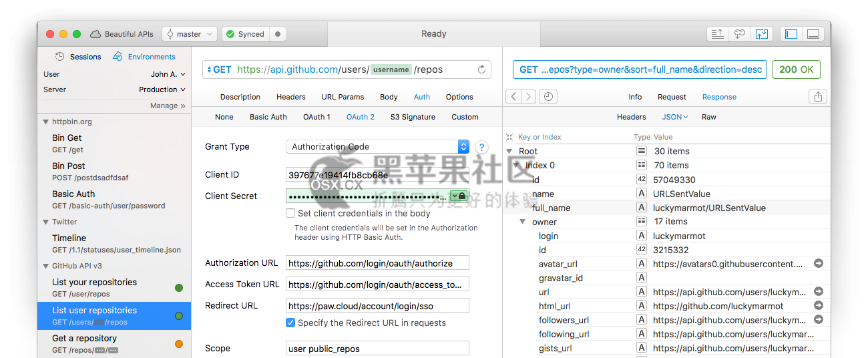Screen dimensions: 868x358
Task: Click orange status dot on Get a repository
Action: 179,344
